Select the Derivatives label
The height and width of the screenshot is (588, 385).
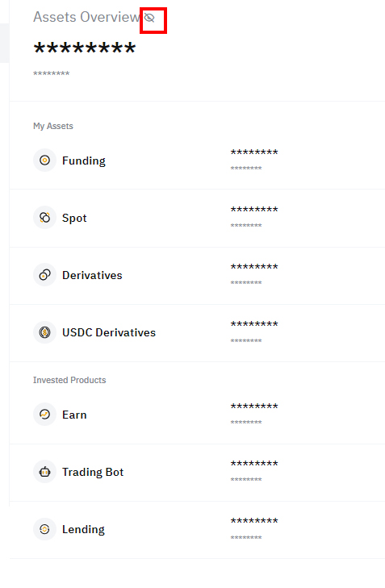tap(92, 275)
